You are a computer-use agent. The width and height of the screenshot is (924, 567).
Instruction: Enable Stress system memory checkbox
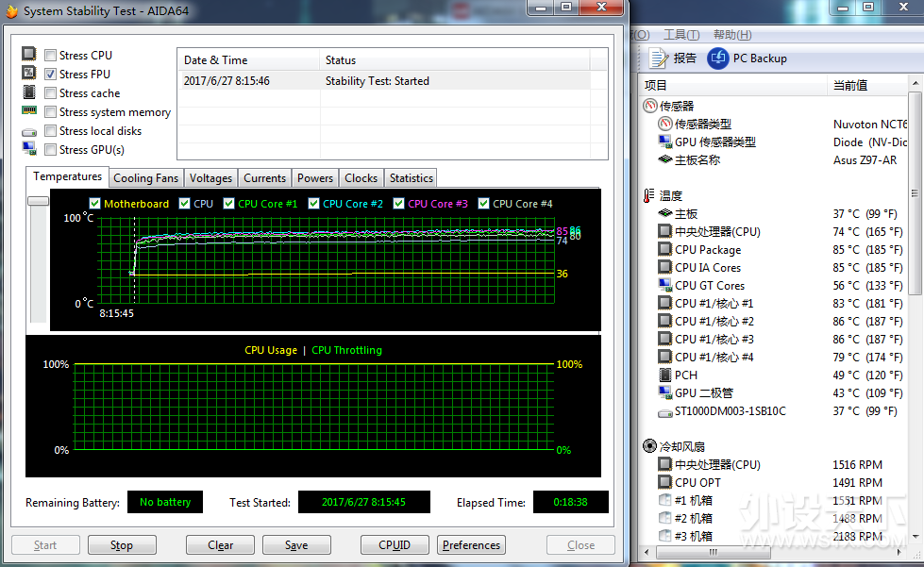[x=51, y=112]
